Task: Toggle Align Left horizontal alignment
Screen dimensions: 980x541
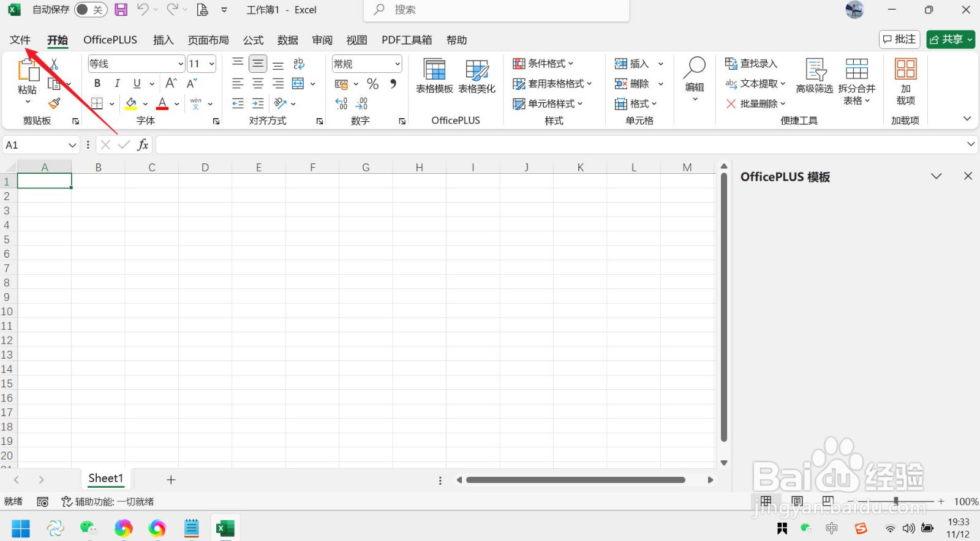Action: click(x=238, y=84)
